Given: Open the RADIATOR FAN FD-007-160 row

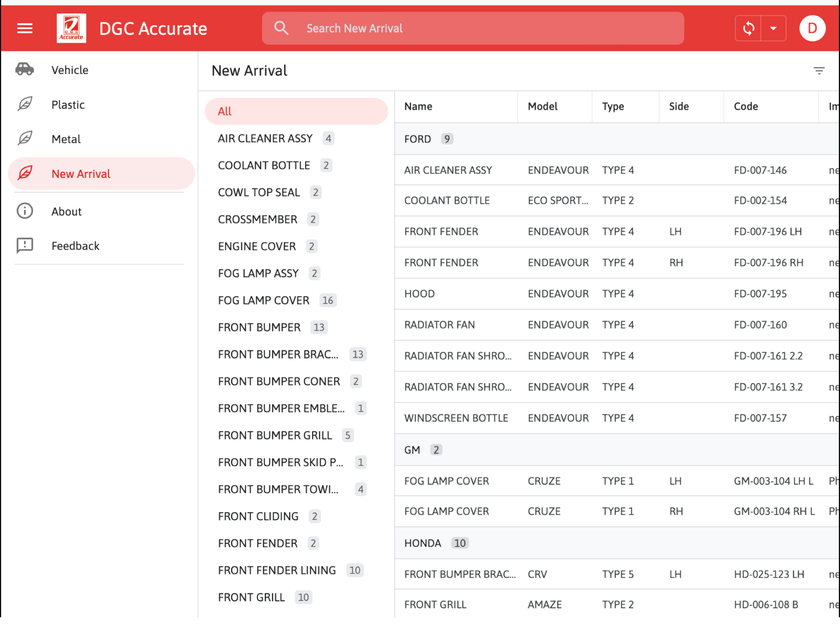Looking at the screenshot, I should point(617,325).
